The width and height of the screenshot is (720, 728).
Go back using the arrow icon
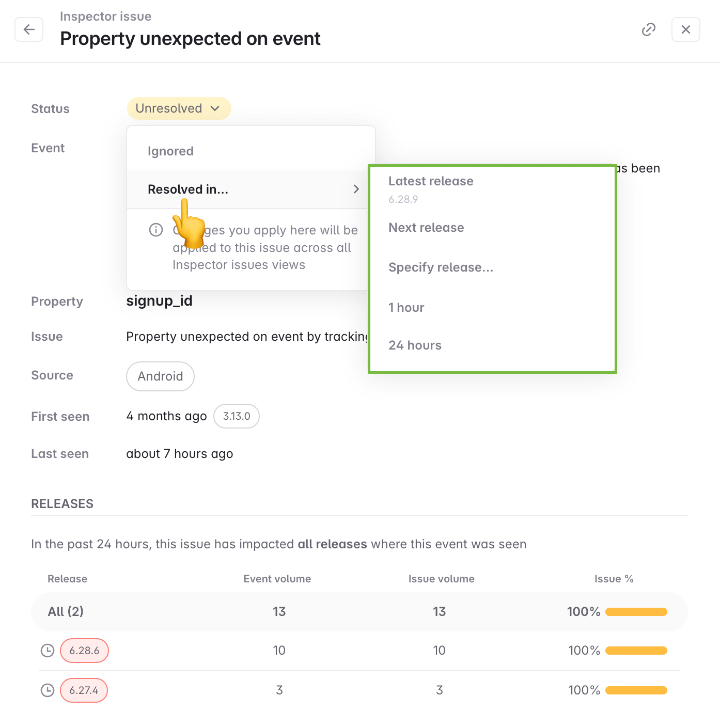coord(28,29)
